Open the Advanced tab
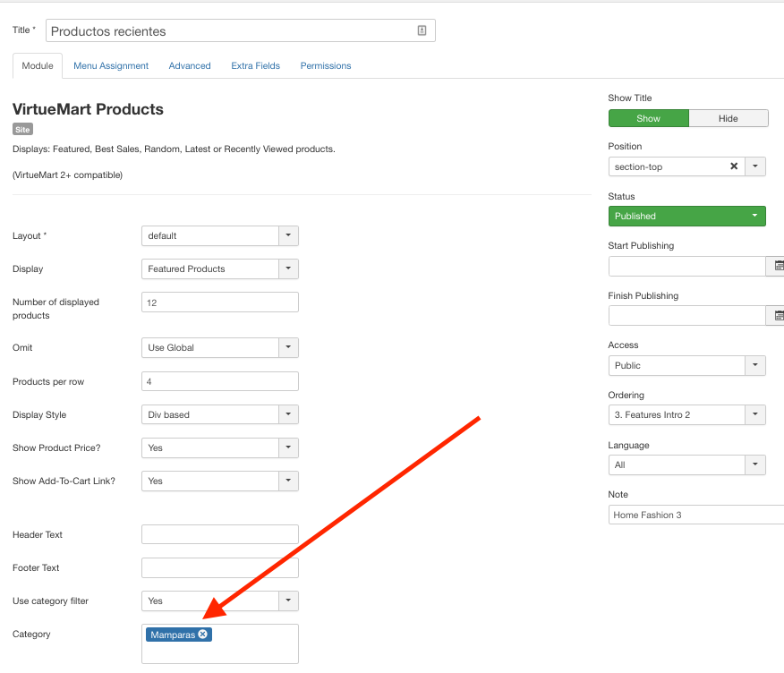The width and height of the screenshot is (784, 673). coord(190,65)
